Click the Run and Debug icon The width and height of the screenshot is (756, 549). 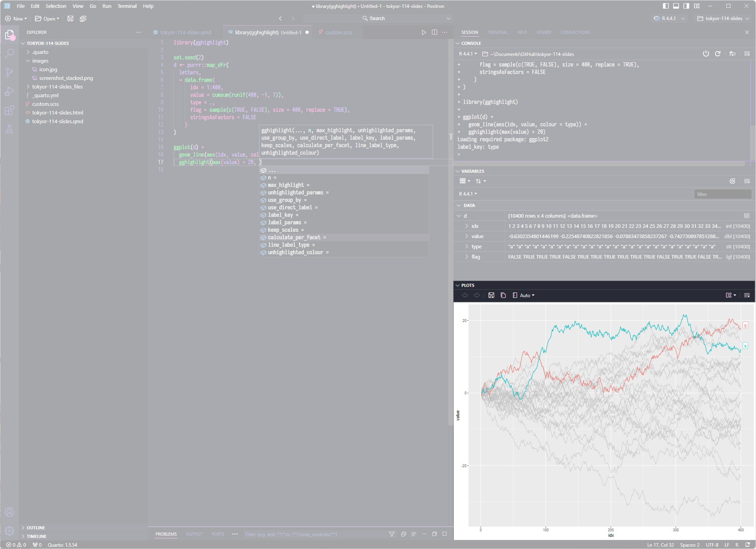9,91
